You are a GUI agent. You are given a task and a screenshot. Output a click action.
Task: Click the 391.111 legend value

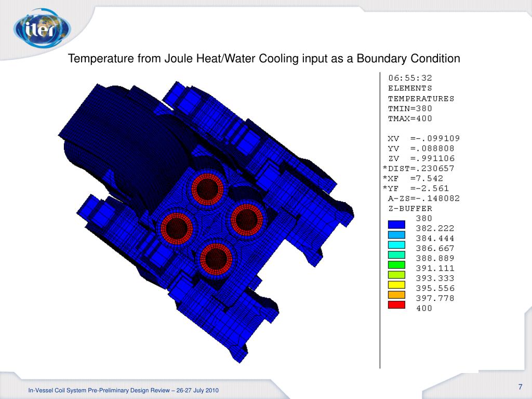pos(435,269)
